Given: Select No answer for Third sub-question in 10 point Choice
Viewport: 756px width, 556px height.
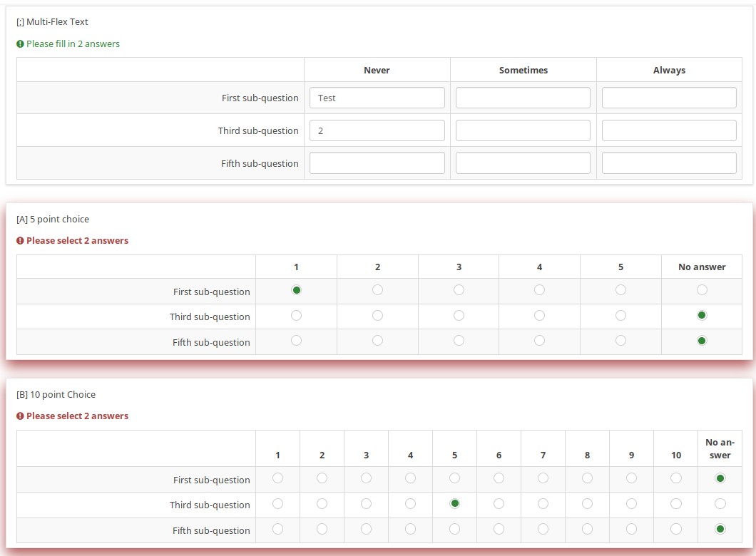Looking at the screenshot, I should coord(720,503).
